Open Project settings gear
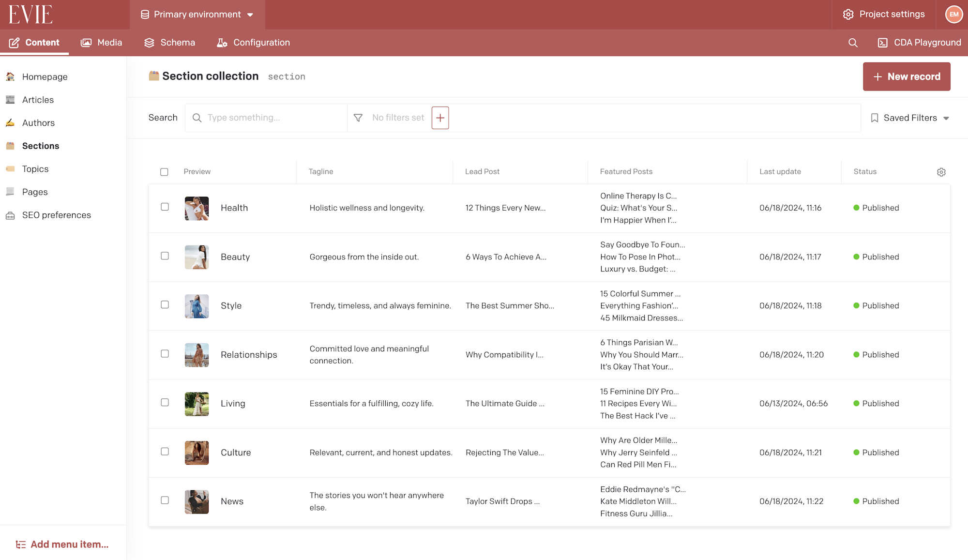Viewport: 968px width, 560px height. pos(884,15)
